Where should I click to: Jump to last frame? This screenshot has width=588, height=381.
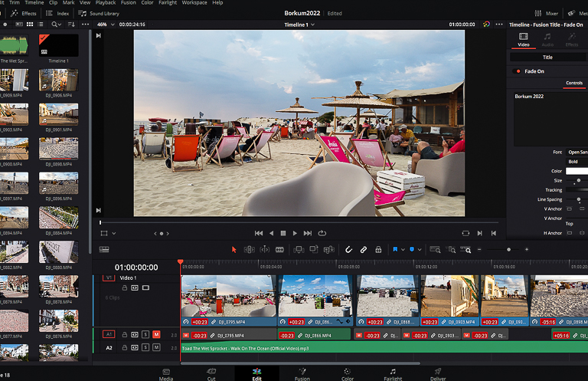[308, 233]
